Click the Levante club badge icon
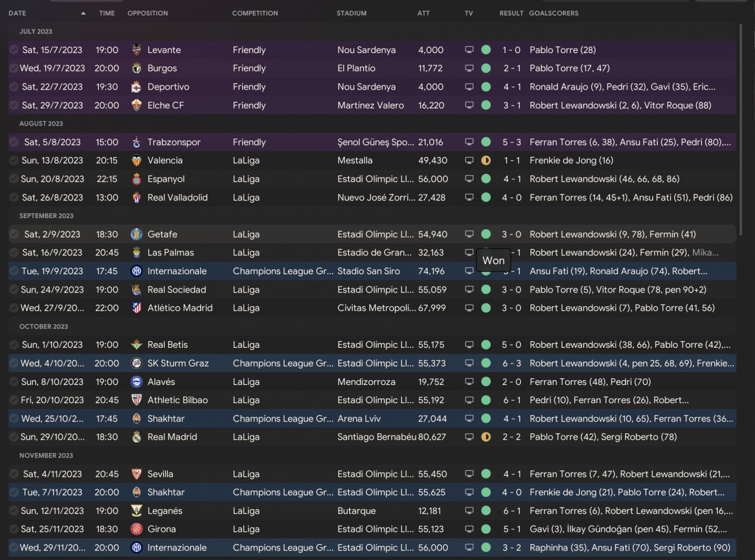 (x=136, y=50)
